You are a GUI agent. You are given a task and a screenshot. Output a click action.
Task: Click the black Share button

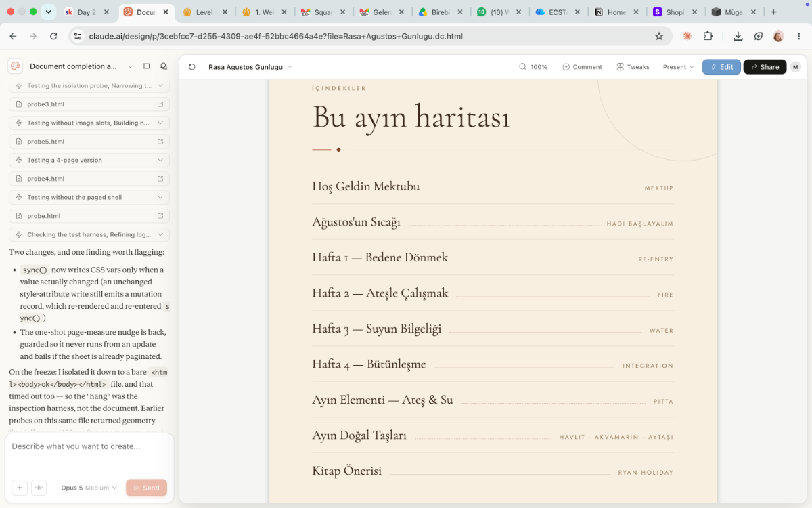tap(765, 67)
